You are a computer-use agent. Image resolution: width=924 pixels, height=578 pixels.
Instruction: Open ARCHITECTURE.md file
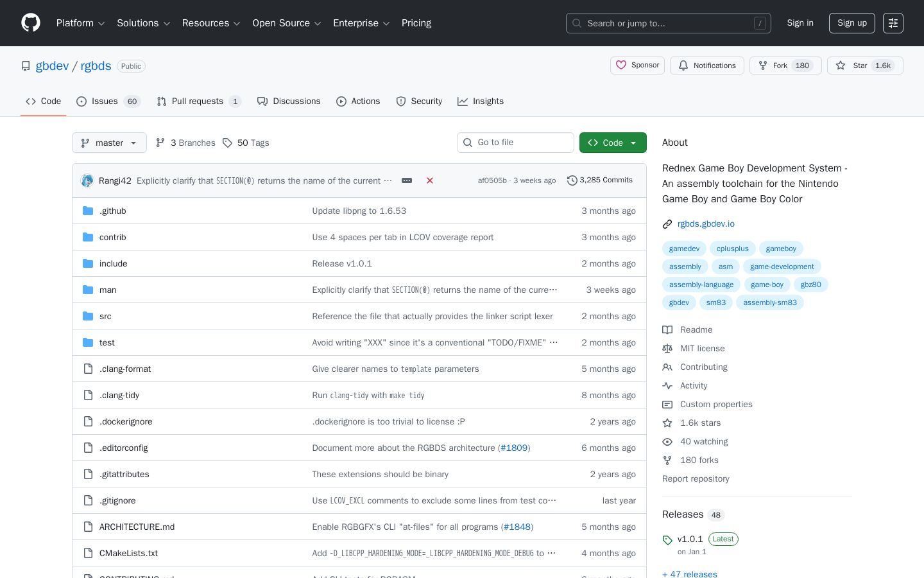point(137,527)
